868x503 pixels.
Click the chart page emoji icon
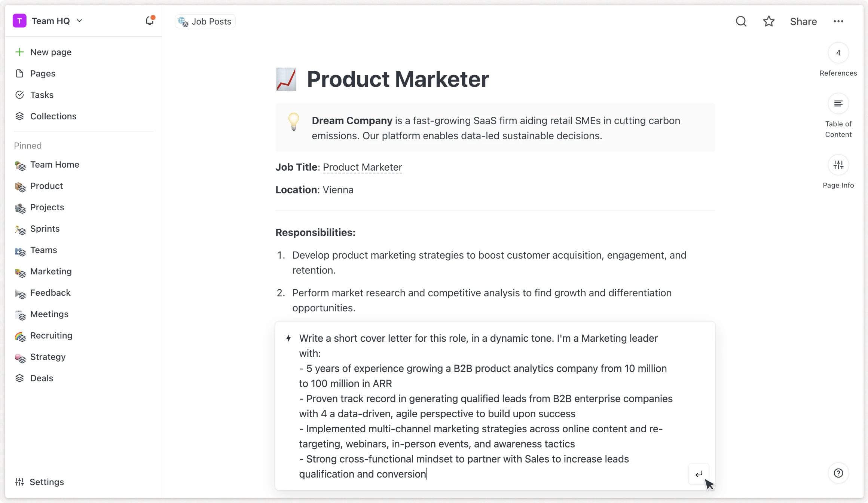[x=286, y=79]
